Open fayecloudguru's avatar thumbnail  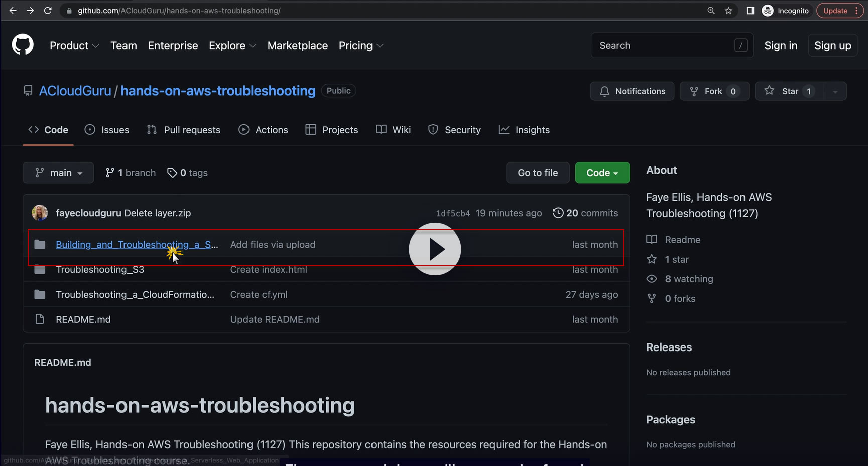pos(40,213)
